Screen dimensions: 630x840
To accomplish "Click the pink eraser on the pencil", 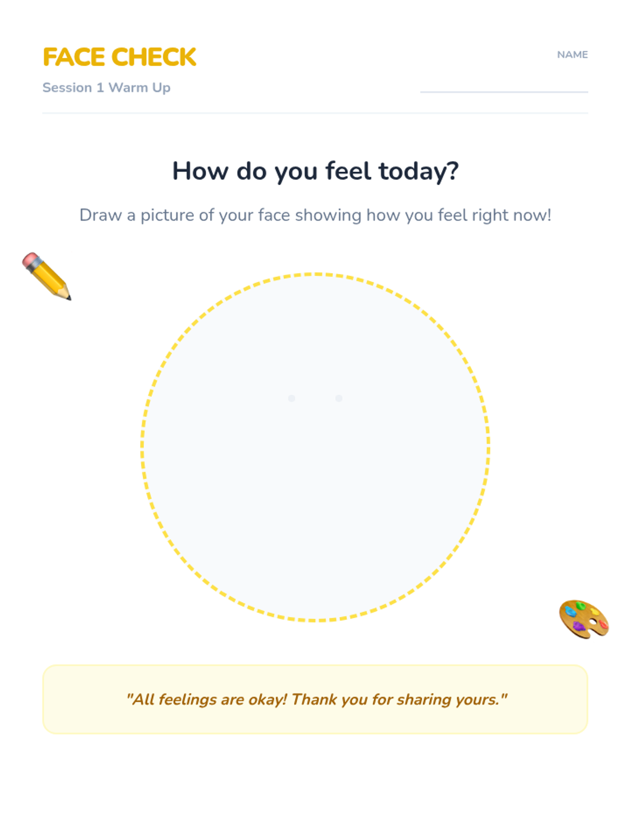I will tap(29, 259).
